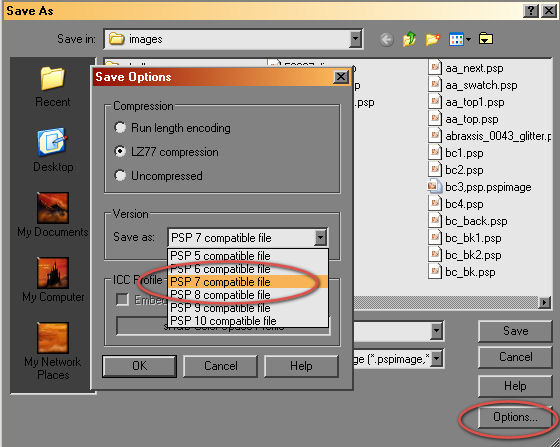Screen dimensions: 560x447
Task: Click Save in the Save As dialog
Action: click(515, 331)
